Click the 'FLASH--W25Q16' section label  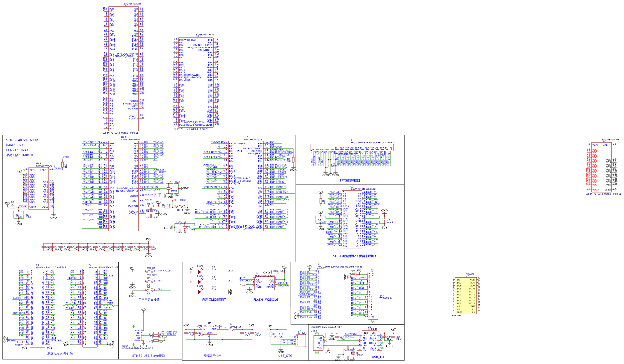click(x=265, y=300)
